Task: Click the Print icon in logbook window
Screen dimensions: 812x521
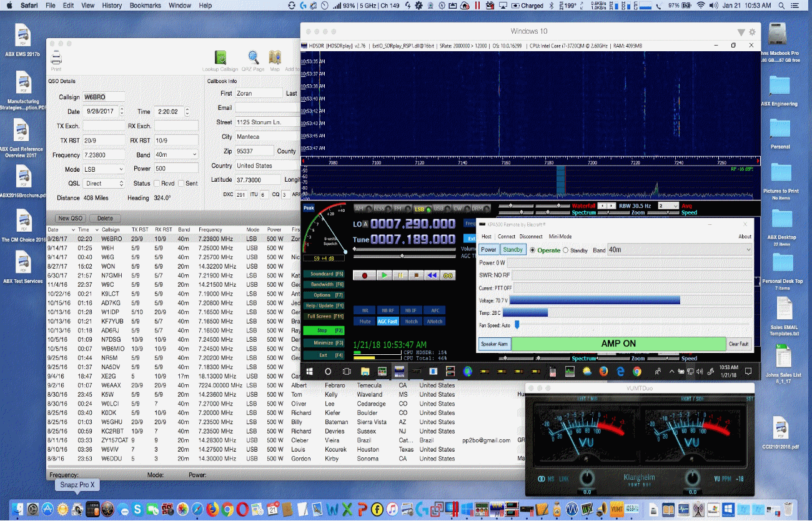Action: click(56, 58)
